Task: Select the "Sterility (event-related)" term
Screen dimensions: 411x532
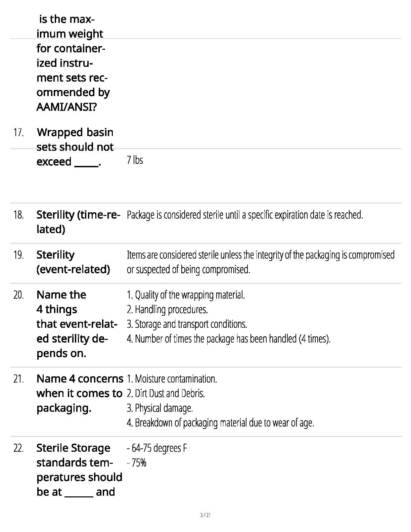Action: coord(73,262)
